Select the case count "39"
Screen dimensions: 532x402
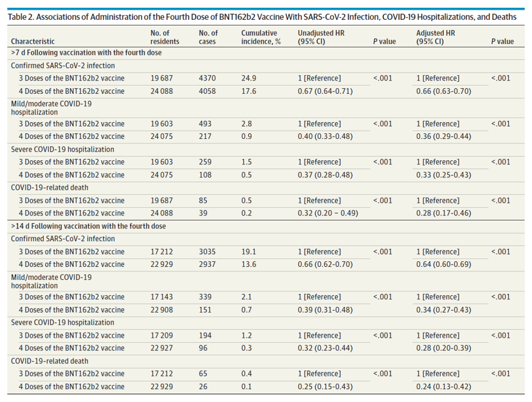[x=203, y=214]
